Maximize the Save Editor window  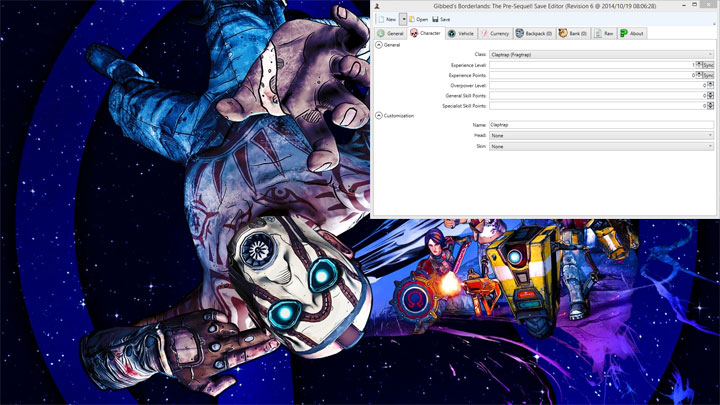click(x=695, y=5)
